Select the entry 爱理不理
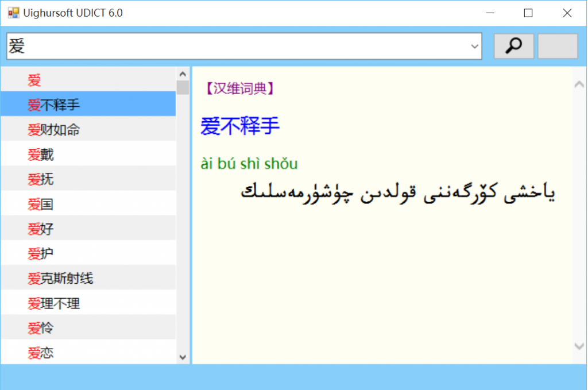The width and height of the screenshot is (588, 390). pos(88,303)
